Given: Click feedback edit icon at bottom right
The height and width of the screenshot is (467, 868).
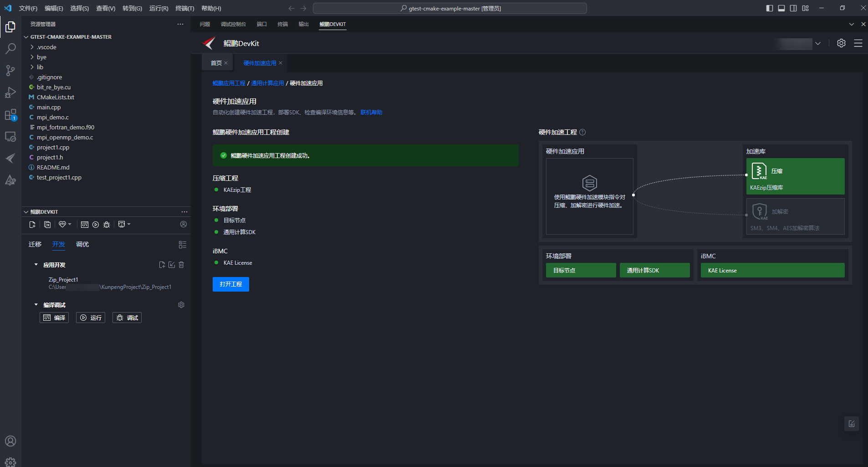Looking at the screenshot, I should pos(852,424).
